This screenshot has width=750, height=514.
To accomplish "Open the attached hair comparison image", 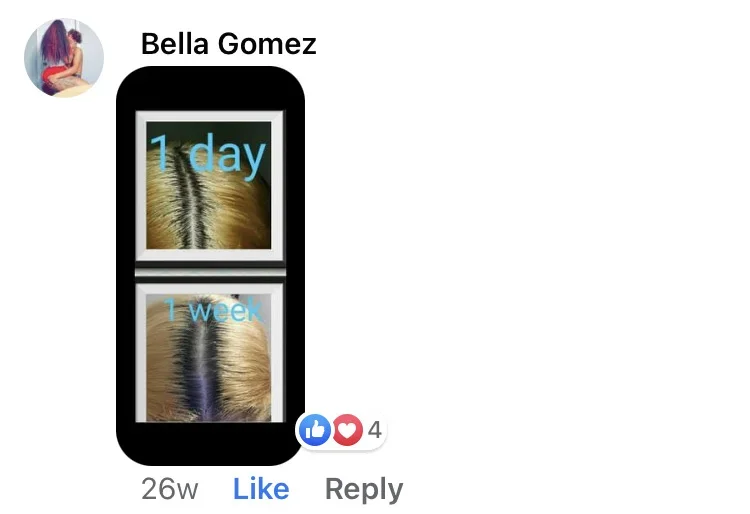I will coord(210,266).
